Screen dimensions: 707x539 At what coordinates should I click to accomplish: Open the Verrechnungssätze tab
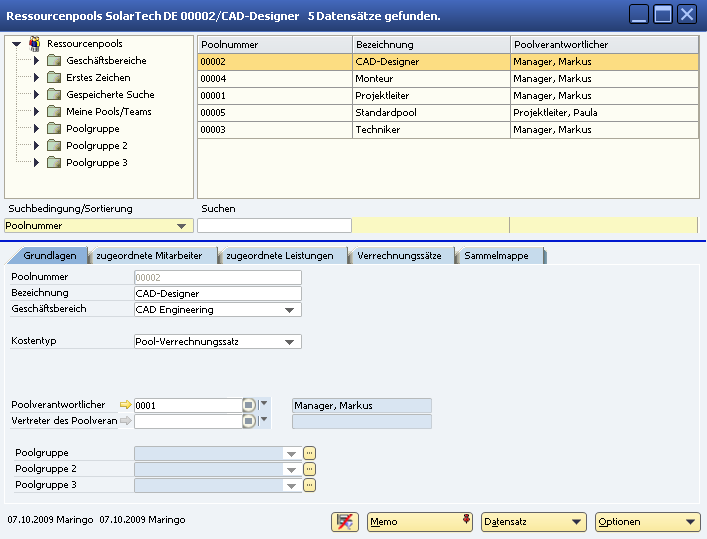(x=399, y=256)
